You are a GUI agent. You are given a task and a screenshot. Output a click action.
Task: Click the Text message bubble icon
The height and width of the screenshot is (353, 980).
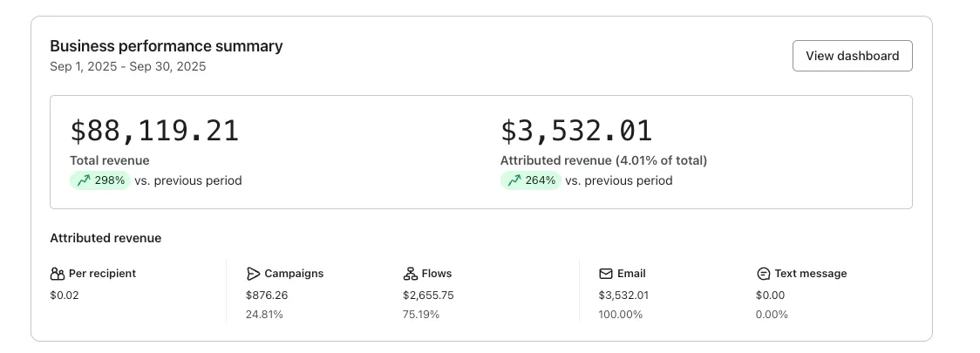coord(763,274)
